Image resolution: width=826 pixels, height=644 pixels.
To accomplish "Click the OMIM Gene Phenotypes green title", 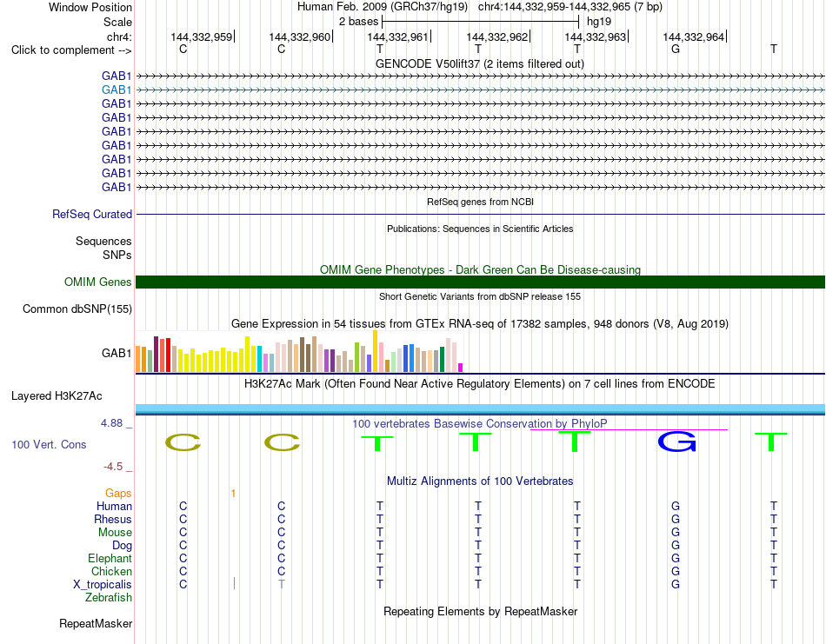I will (480, 269).
